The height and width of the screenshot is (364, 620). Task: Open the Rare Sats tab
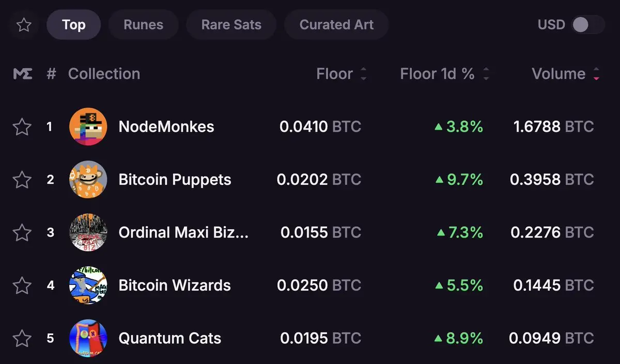coord(231,25)
